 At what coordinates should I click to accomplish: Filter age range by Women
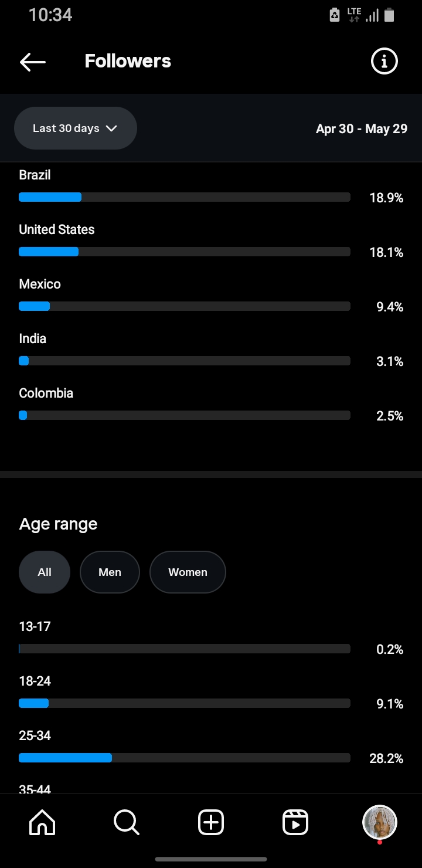[x=188, y=572]
